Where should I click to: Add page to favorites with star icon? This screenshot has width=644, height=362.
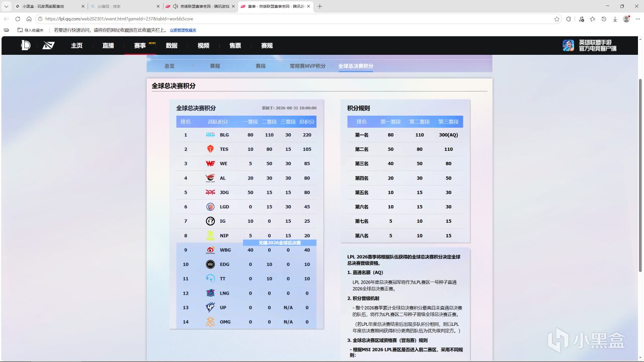click(557, 19)
